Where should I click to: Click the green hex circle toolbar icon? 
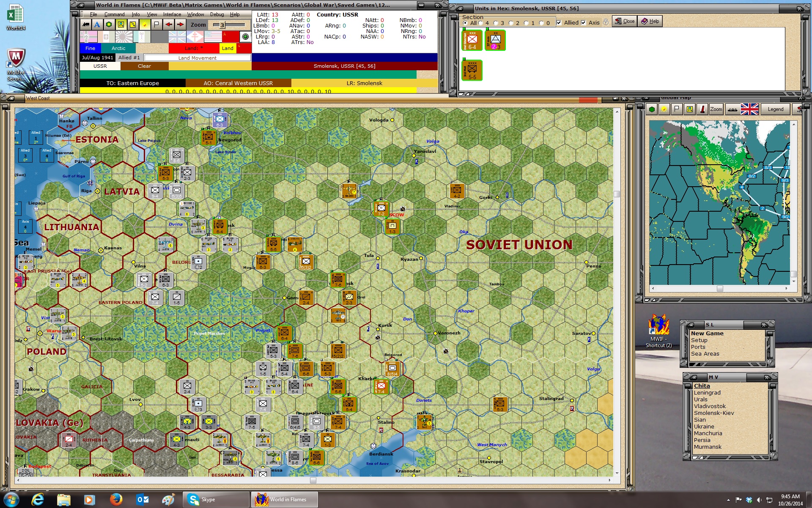[109, 25]
